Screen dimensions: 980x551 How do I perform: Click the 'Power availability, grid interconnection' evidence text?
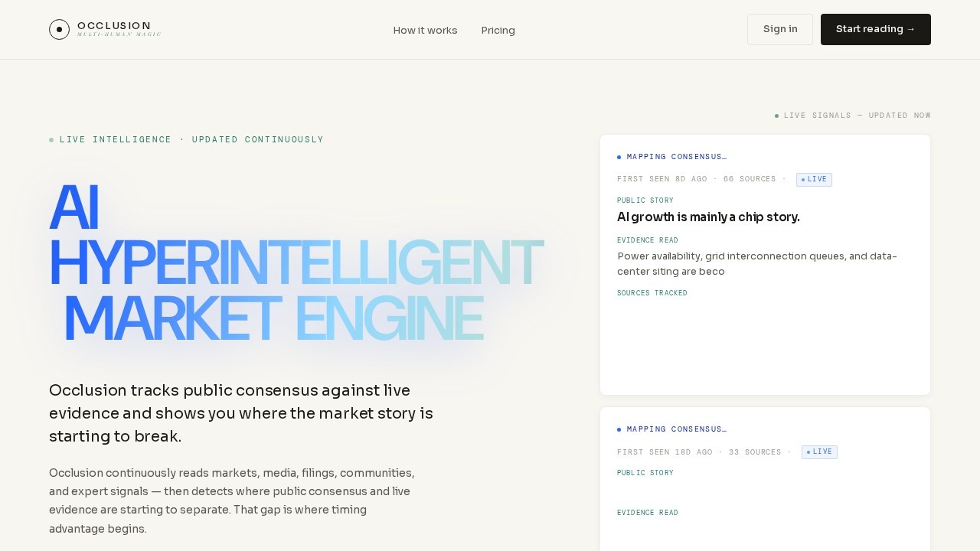click(x=757, y=264)
